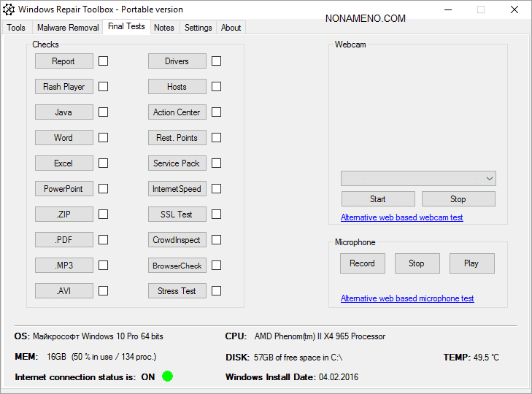Image resolution: width=532 pixels, height=394 pixels.
Task: Check the SSL Test checkbox
Action: (217, 215)
